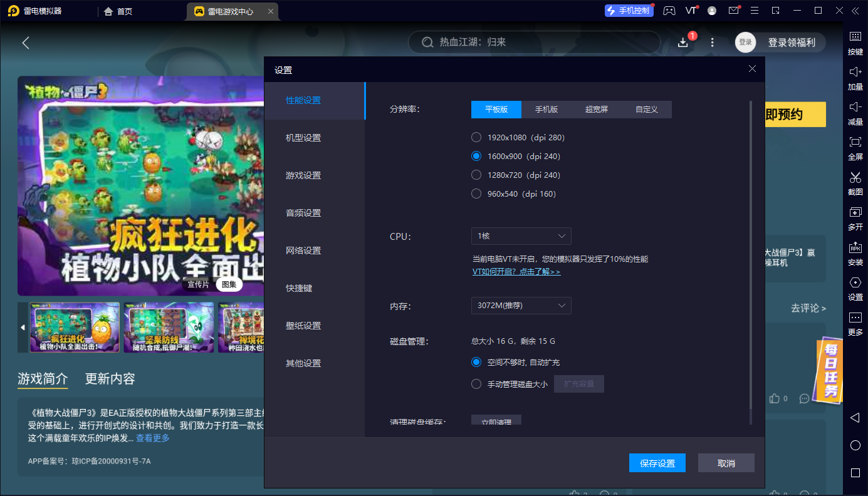Switch to the 手机版 resolution tab
Screen dimensions: 868x496
pyautogui.click(x=546, y=110)
